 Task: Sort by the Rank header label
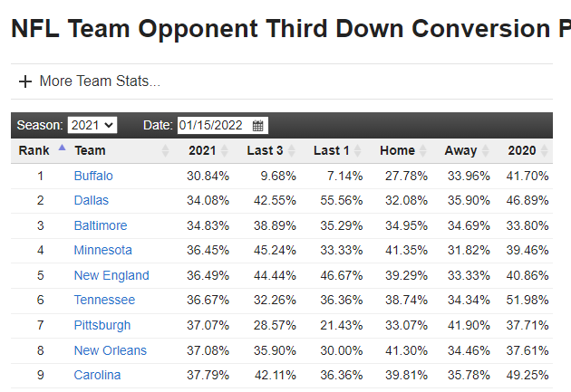pyautogui.click(x=34, y=151)
